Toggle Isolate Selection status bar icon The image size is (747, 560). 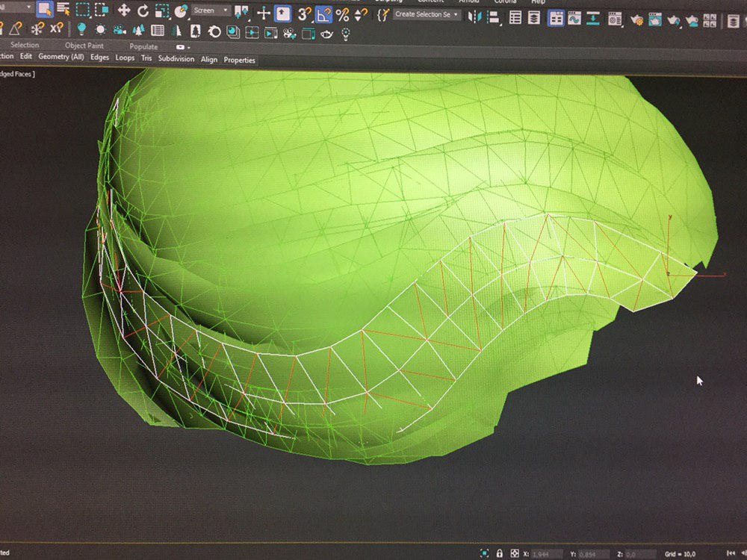(485, 553)
